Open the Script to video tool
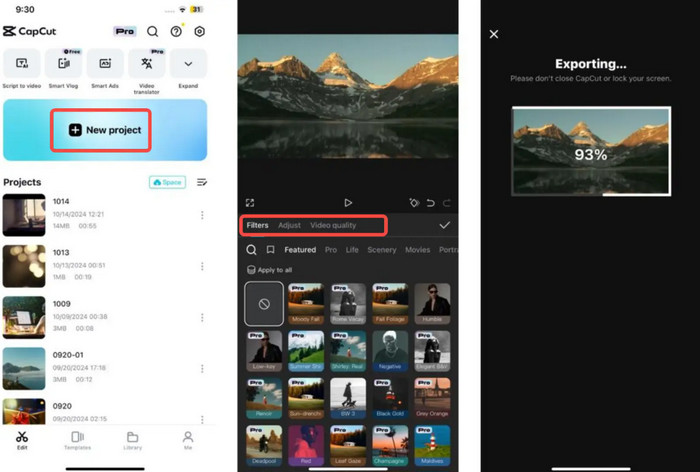 22,64
